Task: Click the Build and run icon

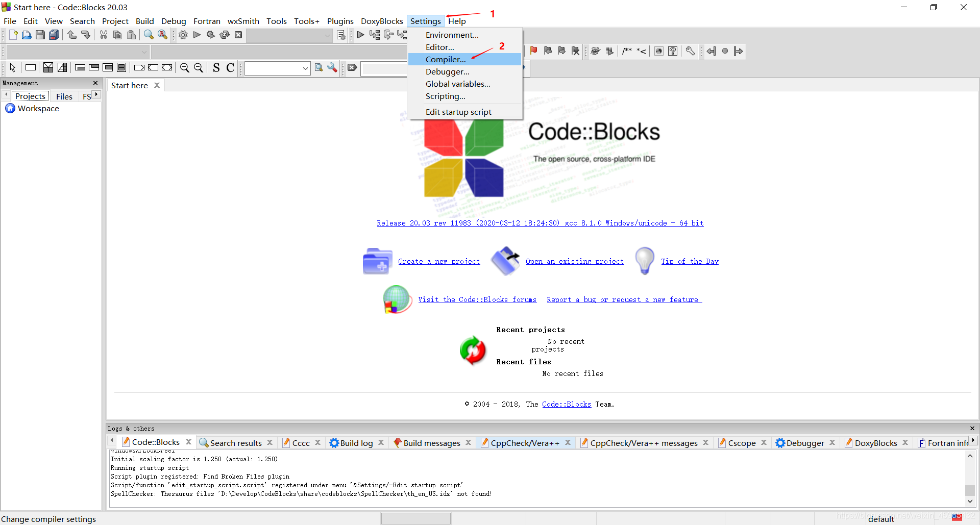Action: [211, 35]
